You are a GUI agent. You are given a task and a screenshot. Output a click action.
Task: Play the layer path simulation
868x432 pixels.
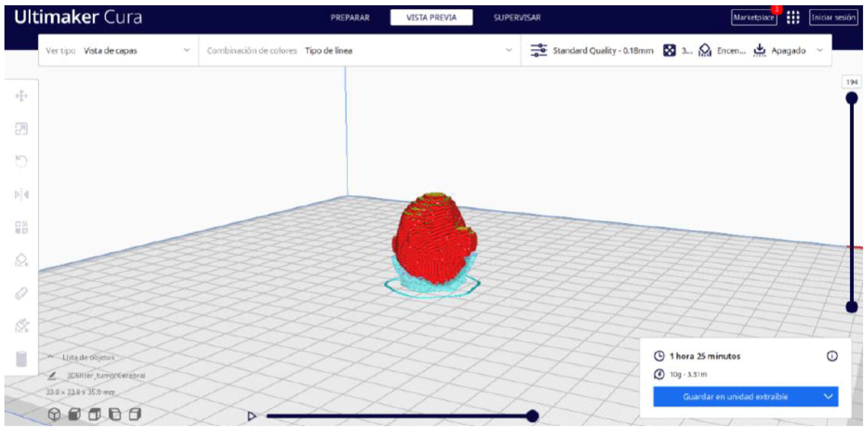pos(251,416)
